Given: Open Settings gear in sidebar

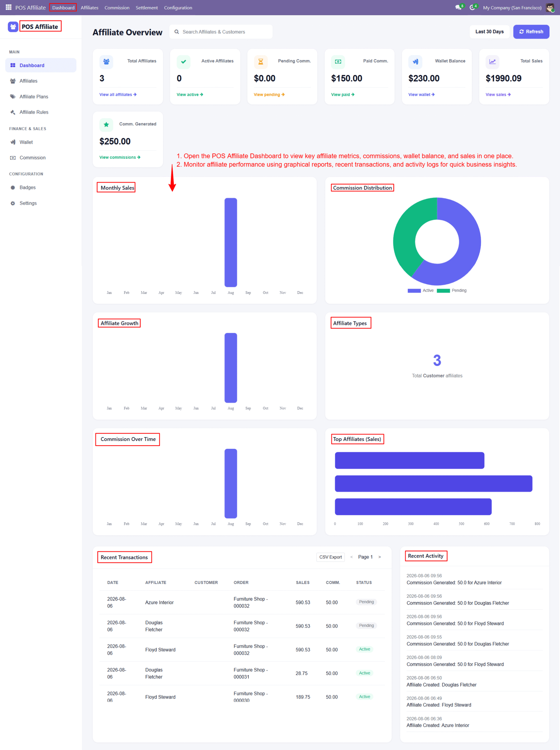Looking at the screenshot, I should tap(13, 203).
